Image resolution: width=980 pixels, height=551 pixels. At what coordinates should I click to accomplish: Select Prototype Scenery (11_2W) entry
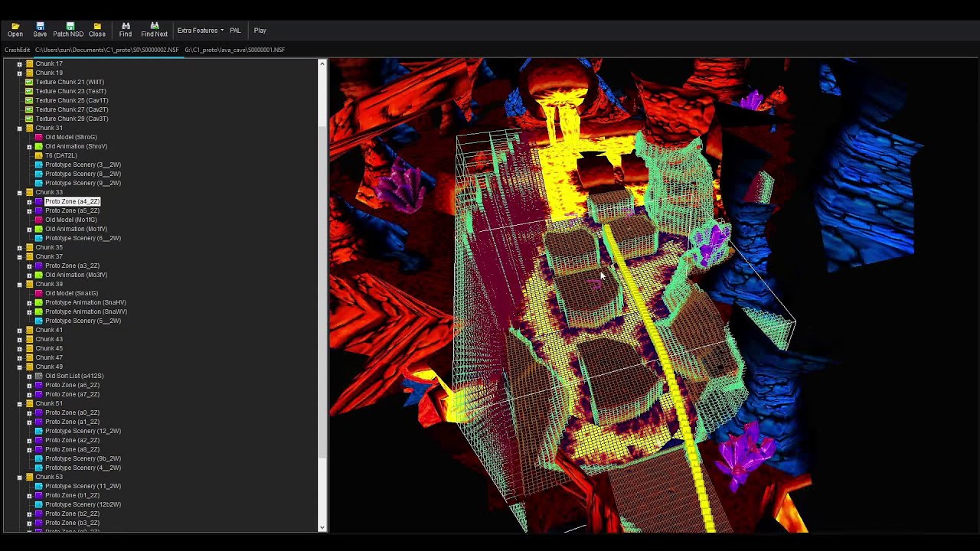83,486
